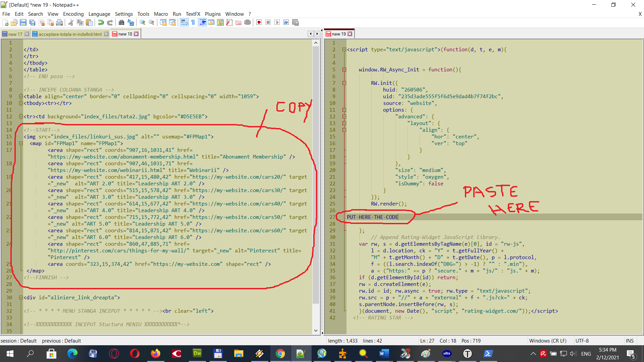
Task: Toggle INS overwrite mode in status bar
Action: click(x=630, y=341)
